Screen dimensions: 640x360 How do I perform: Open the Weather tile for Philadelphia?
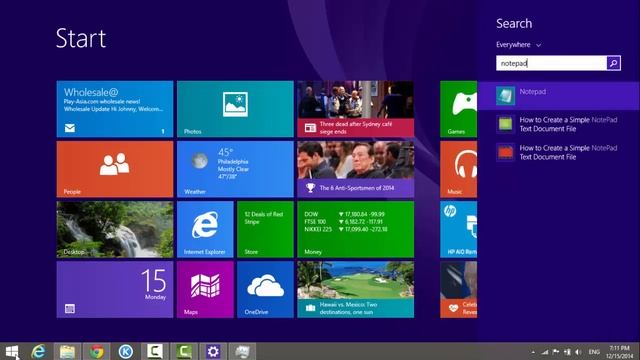[x=235, y=169]
